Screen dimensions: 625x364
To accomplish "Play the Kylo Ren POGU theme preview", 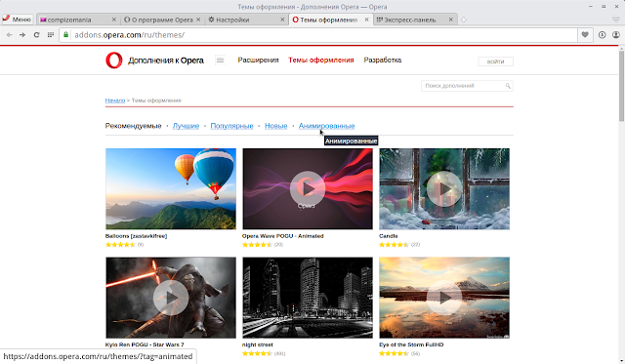I will pyautogui.click(x=171, y=298).
